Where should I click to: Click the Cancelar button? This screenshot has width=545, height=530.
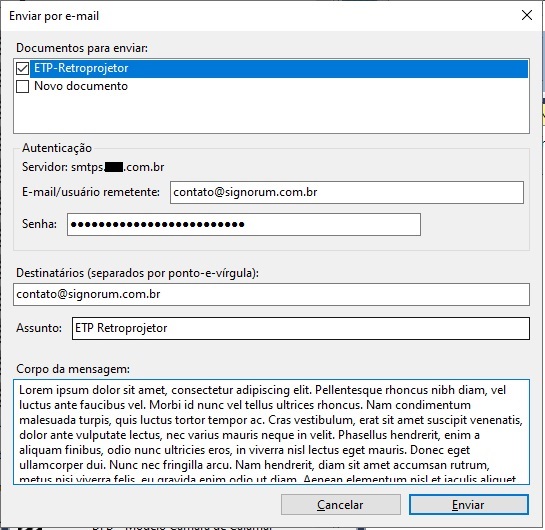341,505
